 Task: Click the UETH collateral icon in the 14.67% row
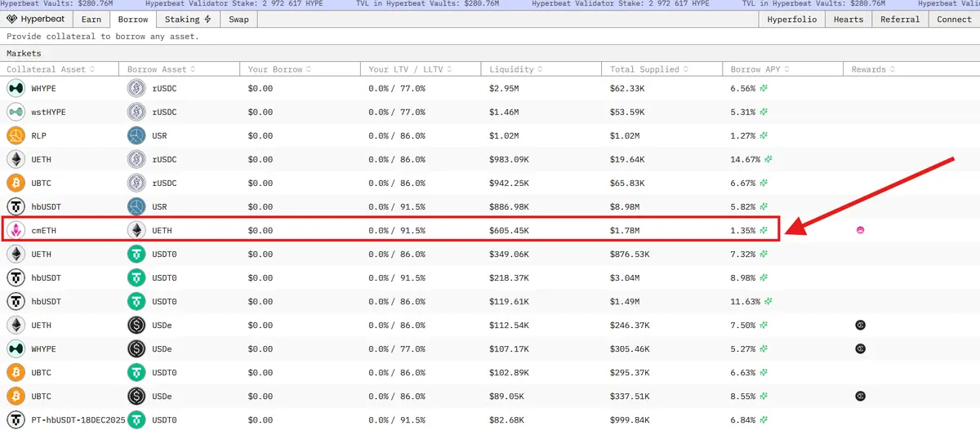coord(16,159)
